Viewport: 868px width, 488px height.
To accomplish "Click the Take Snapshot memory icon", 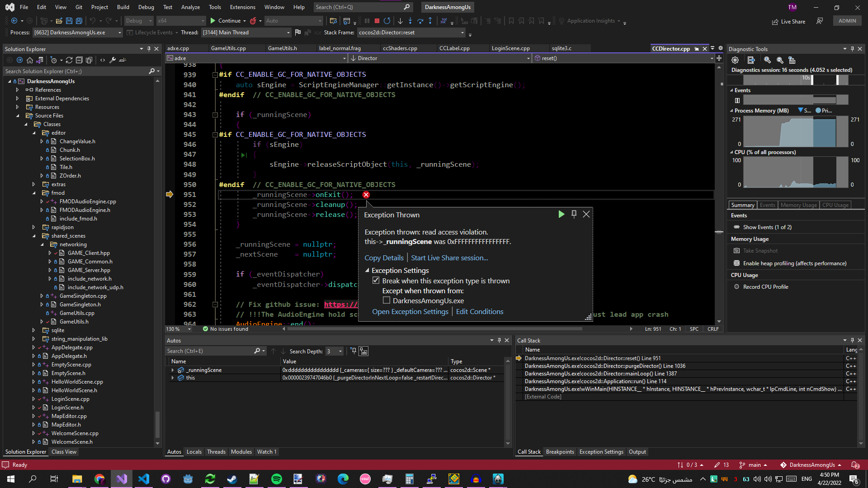I will coord(737,250).
